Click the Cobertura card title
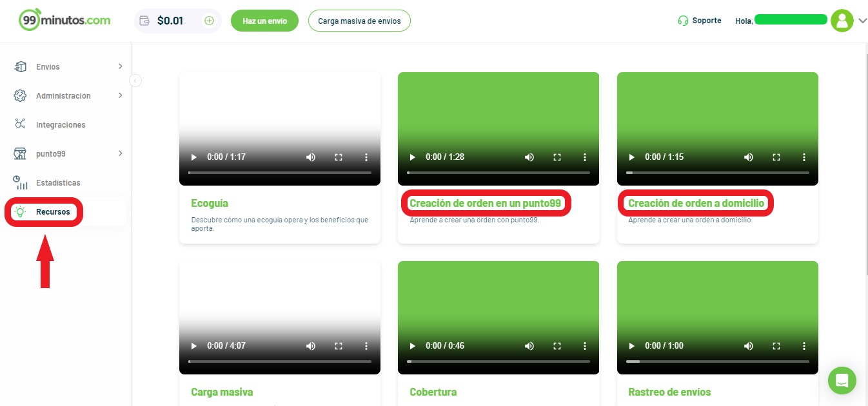This screenshot has width=868, height=406. (x=433, y=392)
